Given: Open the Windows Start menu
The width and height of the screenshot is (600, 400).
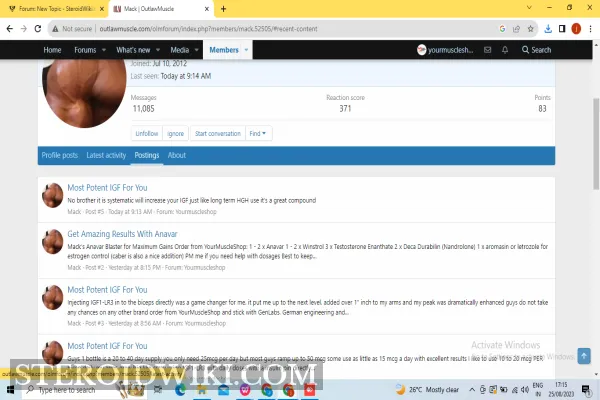Looking at the screenshot, I should click(10, 390).
